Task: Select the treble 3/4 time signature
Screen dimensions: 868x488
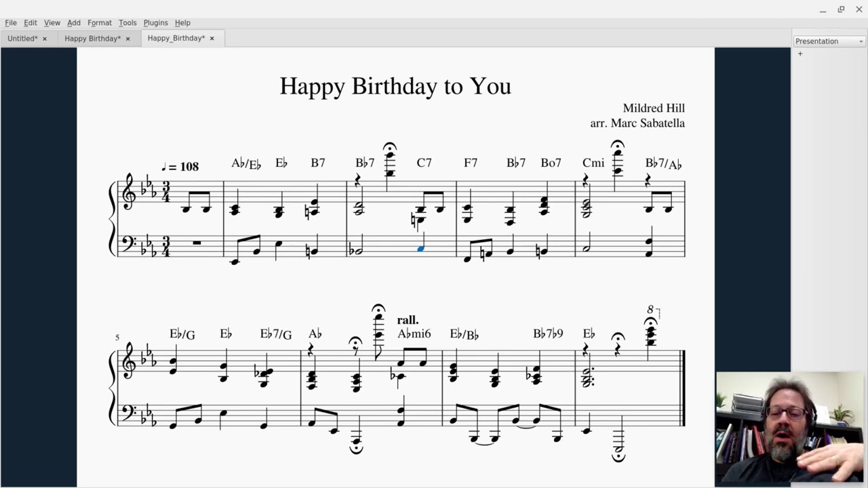Action: 165,192
